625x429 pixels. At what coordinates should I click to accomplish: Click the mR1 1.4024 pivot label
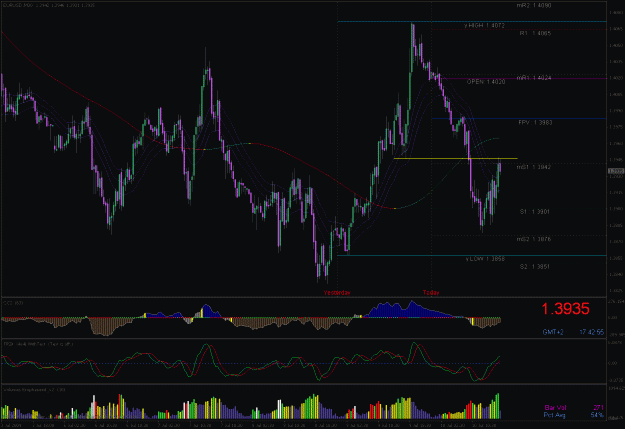tap(534, 78)
